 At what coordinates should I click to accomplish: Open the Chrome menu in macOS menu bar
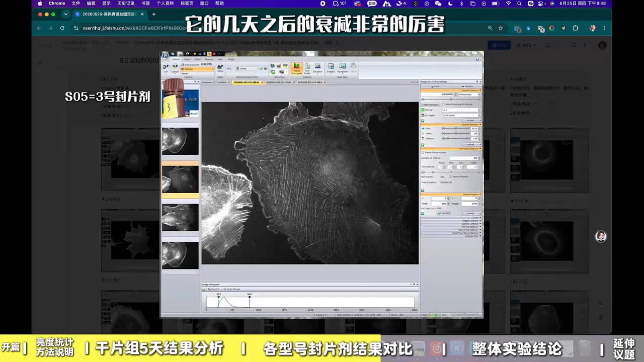click(x=56, y=4)
